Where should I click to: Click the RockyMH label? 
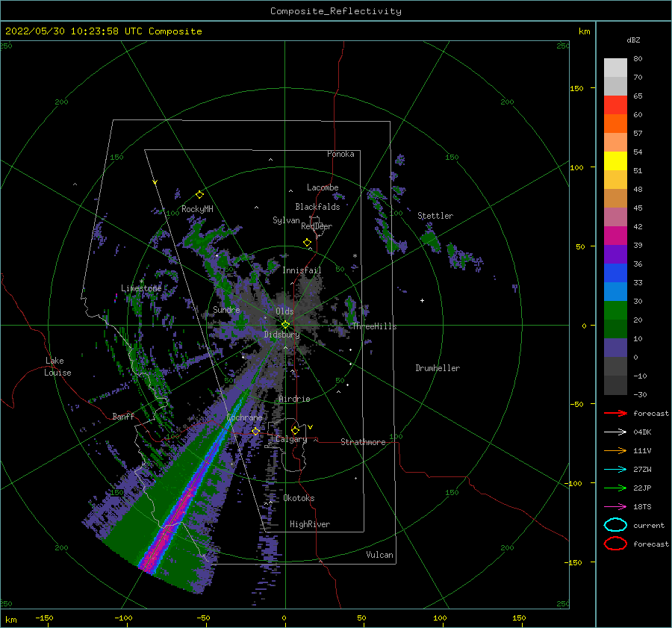[197, 209]
